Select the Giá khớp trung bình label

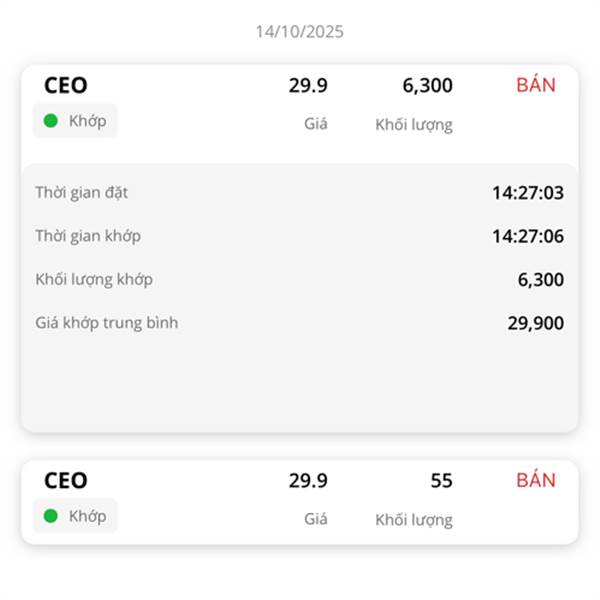tap(107, 323)
